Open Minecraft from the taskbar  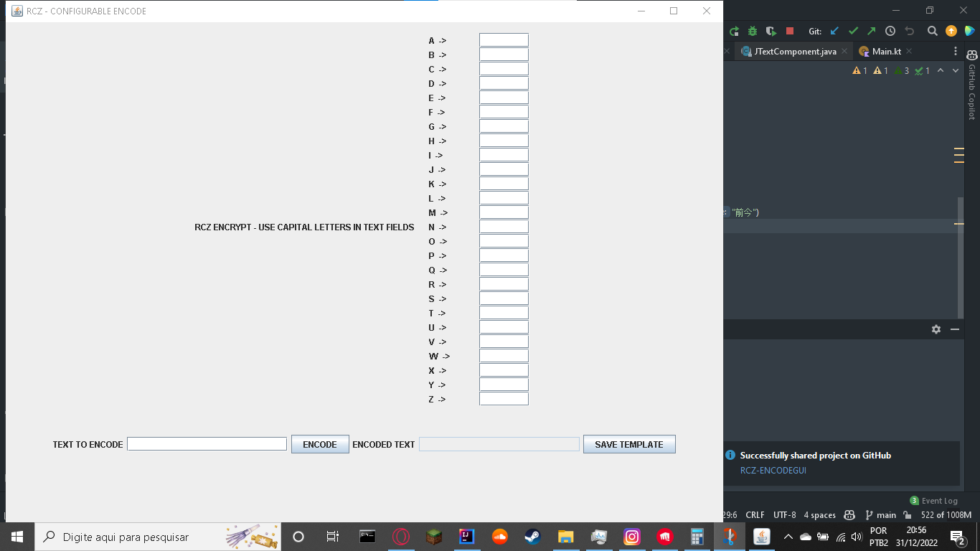point(434,537)
